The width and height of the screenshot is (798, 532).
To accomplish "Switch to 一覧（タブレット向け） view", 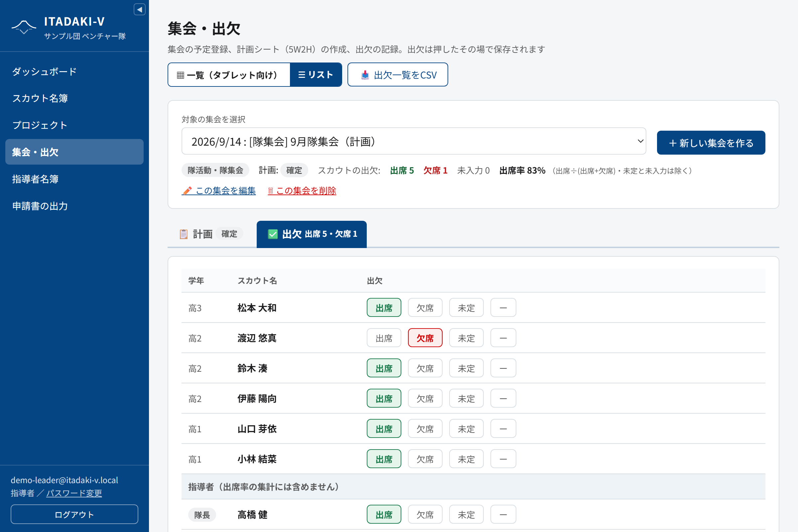I will (x=229, y=74).
